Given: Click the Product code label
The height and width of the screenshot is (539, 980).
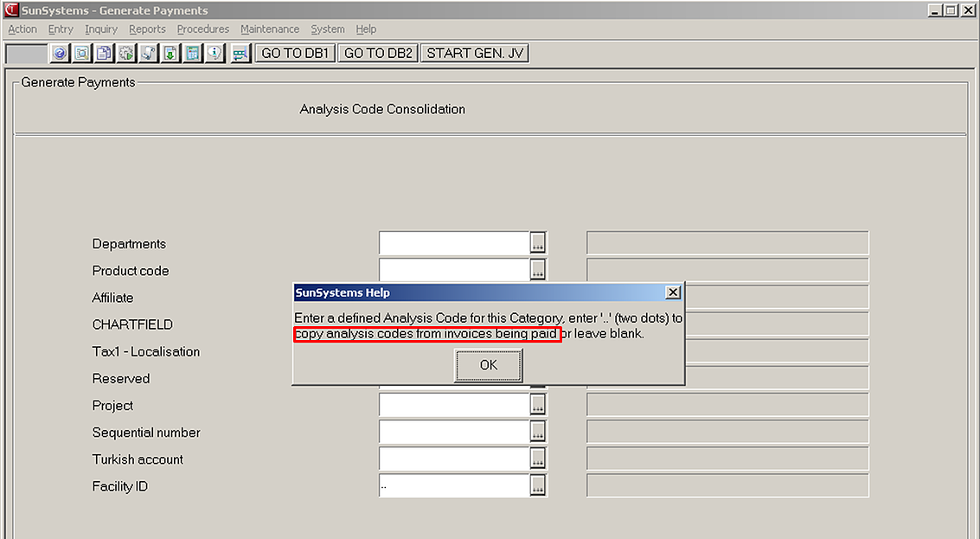Looking at the screenshot, I should [131, 271].
